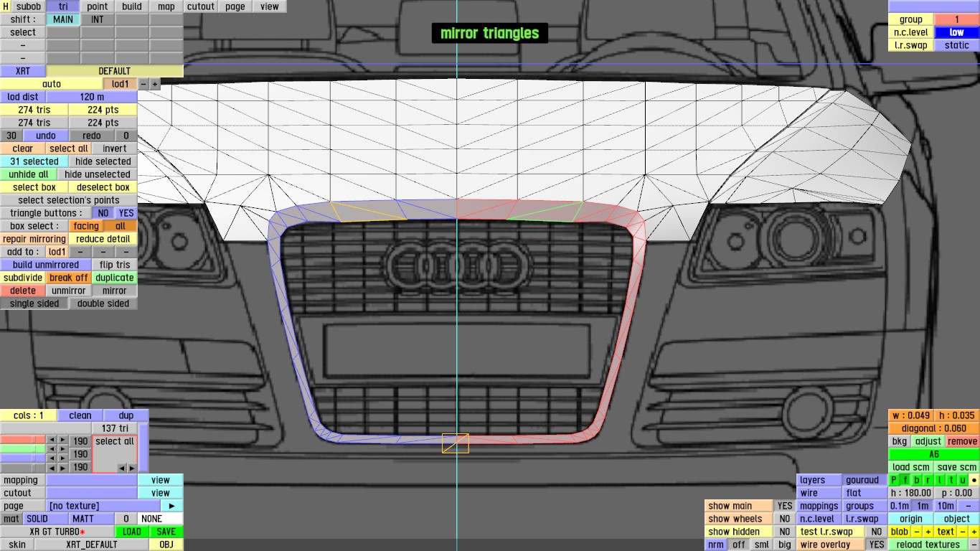
Task: Click the grey slider's left arrow
Action: point(51,468)
